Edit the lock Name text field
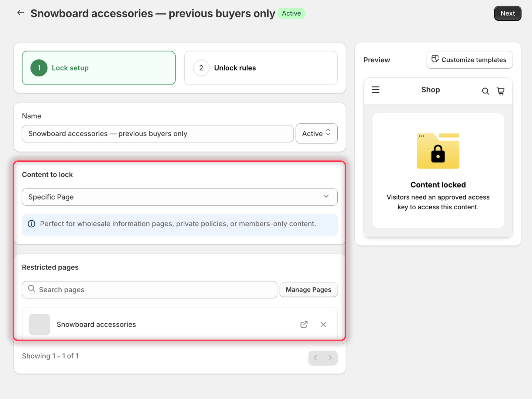 click(x=158, y=134)
